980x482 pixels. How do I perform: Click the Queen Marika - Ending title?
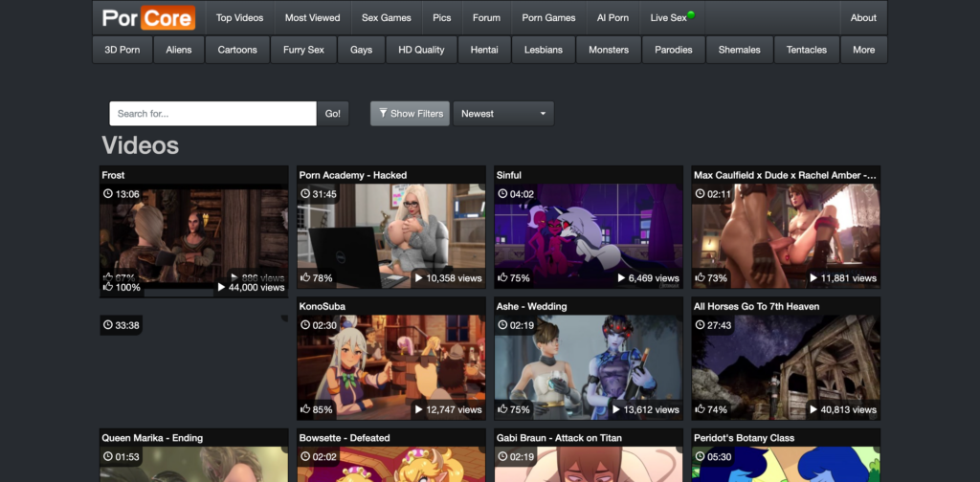152,438
